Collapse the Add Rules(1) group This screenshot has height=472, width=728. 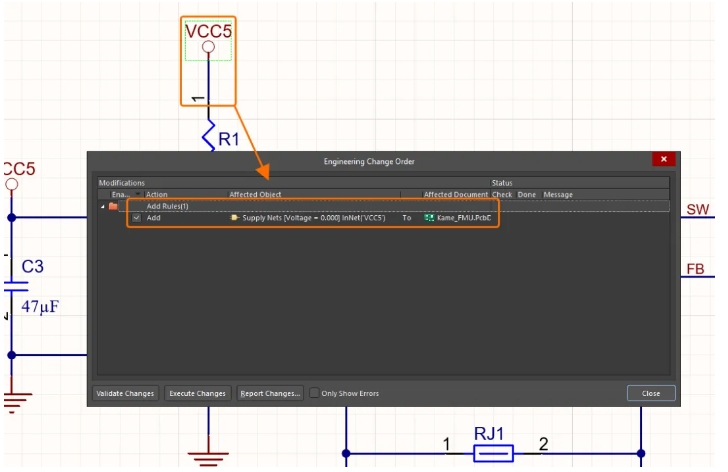point(103,206)
